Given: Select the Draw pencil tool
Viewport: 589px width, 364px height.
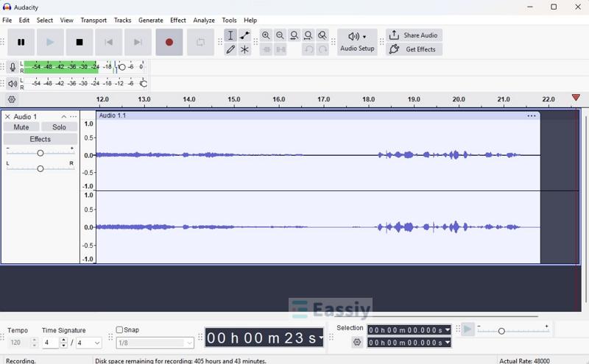Looking at the screenshot, I should [x=230, y=49].
